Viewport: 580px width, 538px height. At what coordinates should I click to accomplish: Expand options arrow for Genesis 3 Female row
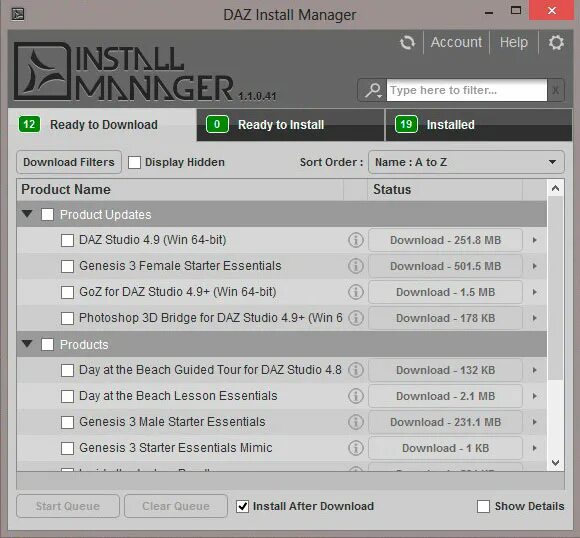pos(535,266)
